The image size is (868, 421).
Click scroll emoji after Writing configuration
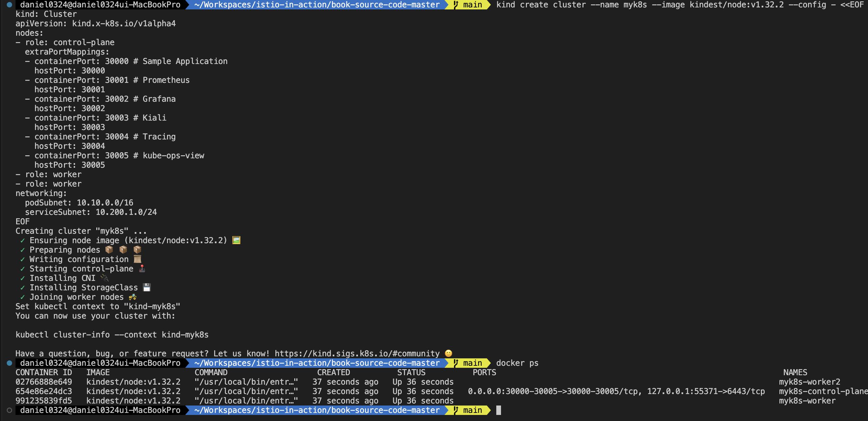(x=137, y=259)
